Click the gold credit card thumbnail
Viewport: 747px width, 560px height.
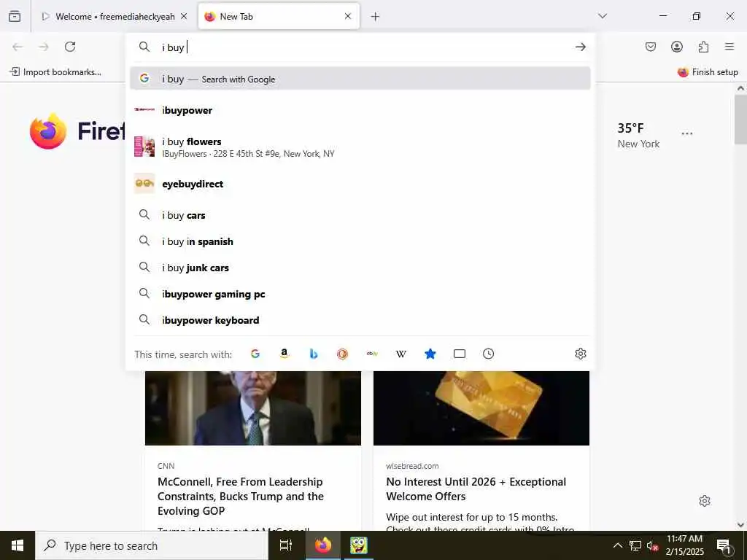[481, 408]
